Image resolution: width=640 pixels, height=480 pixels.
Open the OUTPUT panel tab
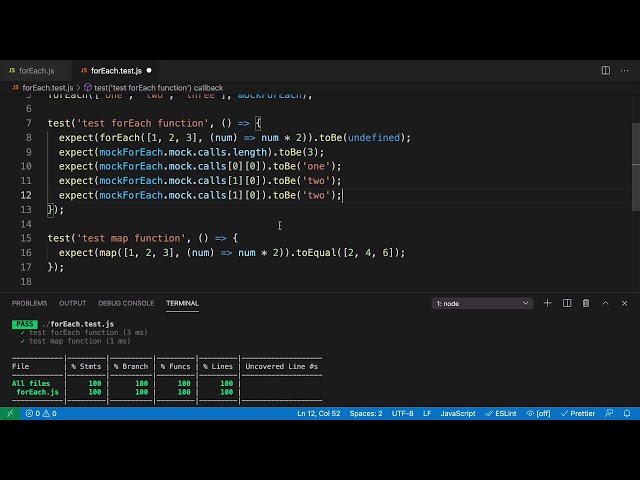73,303
